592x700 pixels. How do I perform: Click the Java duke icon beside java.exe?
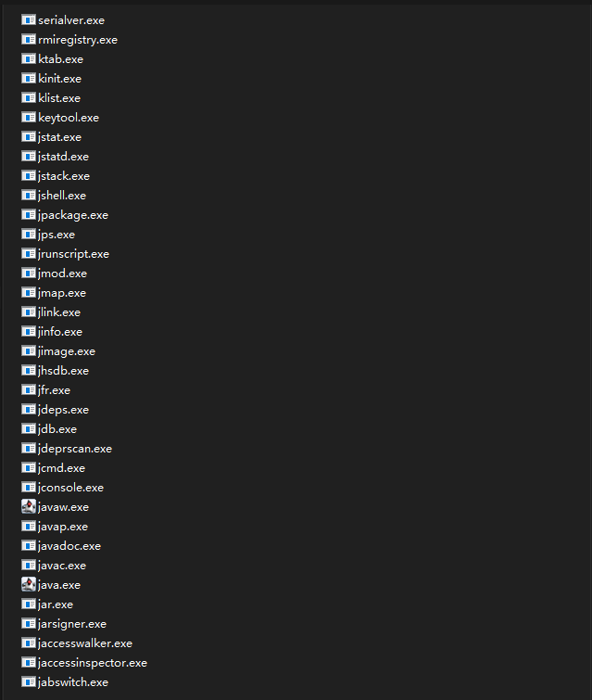coord(29,584)
